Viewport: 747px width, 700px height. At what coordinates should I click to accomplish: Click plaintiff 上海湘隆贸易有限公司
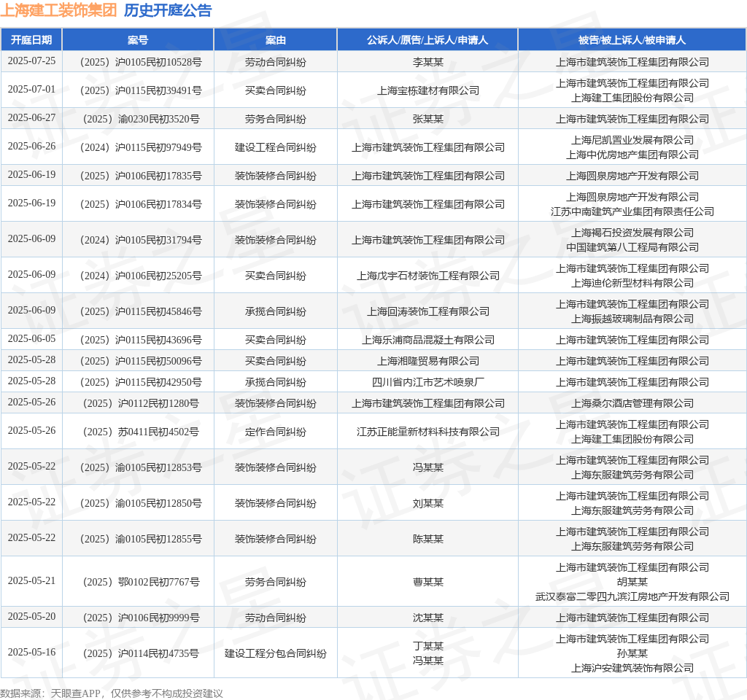pos(427,361)
